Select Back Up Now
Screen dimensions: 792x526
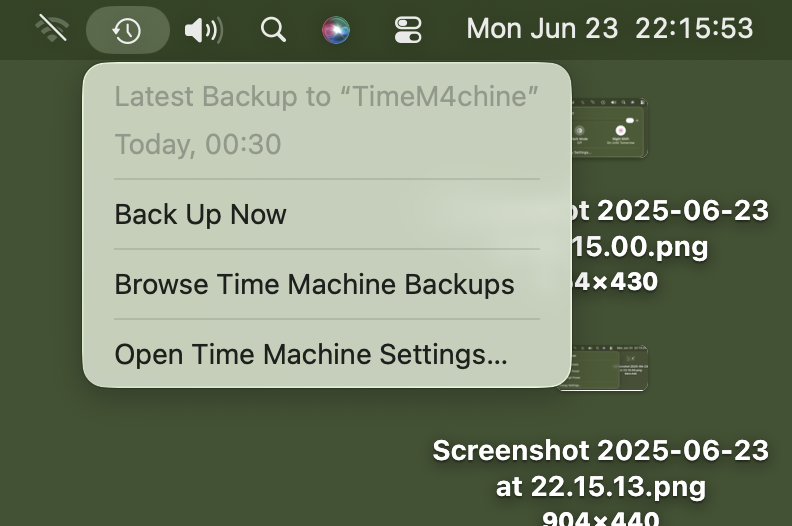coord(201,214)
